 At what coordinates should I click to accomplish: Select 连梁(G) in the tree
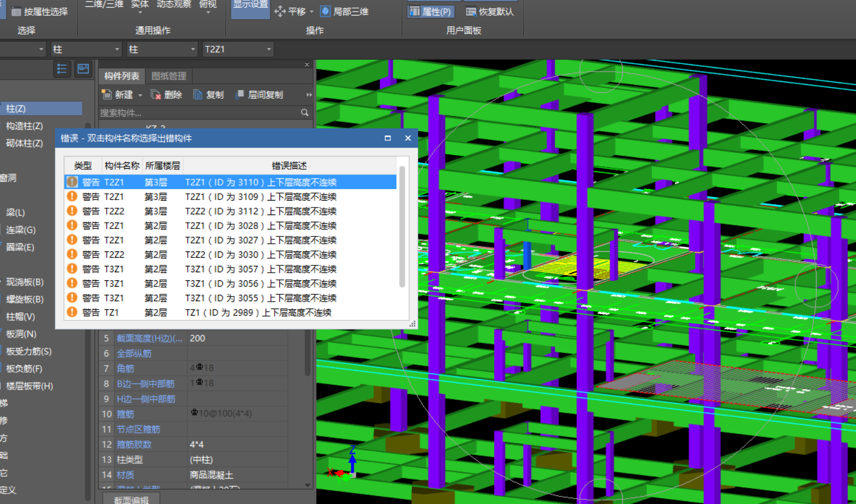(21, 230)
